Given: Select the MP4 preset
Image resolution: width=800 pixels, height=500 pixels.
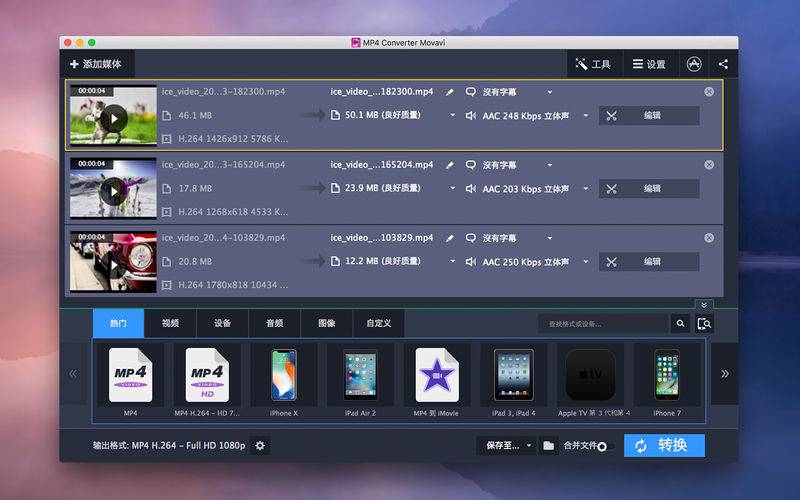Looking at the screenshot, I should [131, 380].
